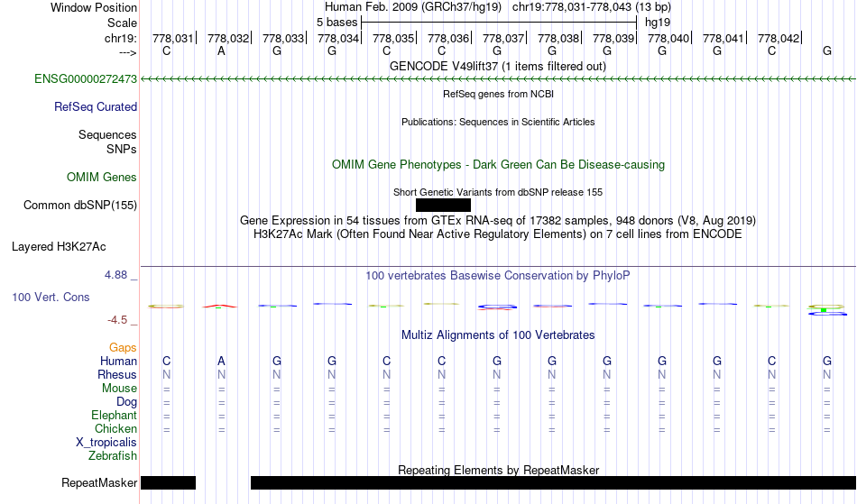Click the Human species row label
This screenshot has height=504, width=857.
118,362
